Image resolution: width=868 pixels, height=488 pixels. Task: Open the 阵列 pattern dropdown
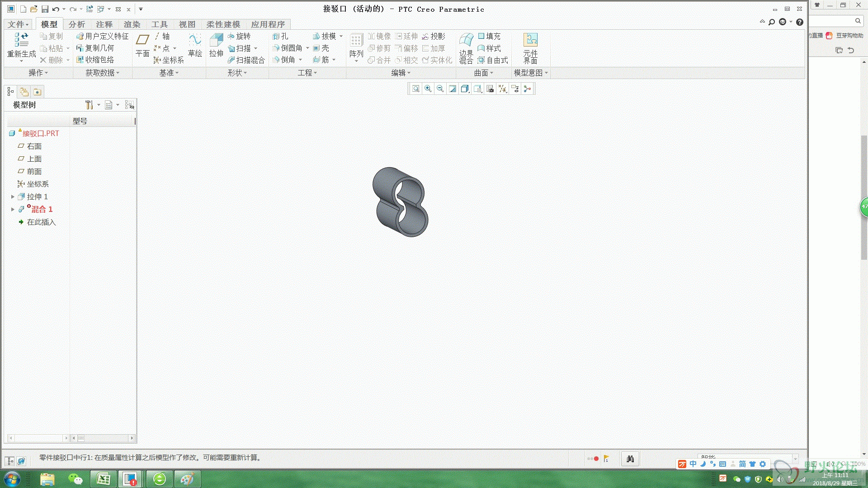[356, 61]
